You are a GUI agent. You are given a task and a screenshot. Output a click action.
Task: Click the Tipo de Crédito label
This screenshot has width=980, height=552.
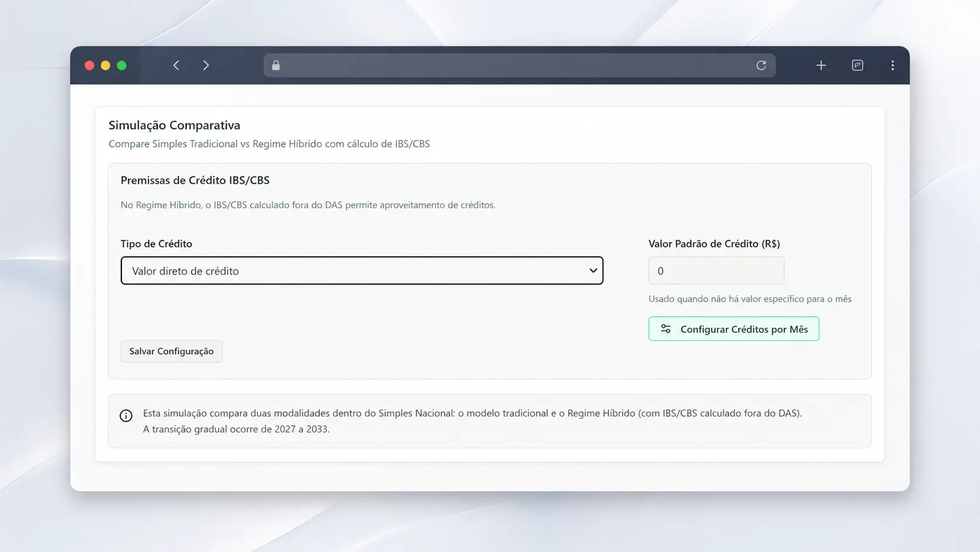(156, 243)
